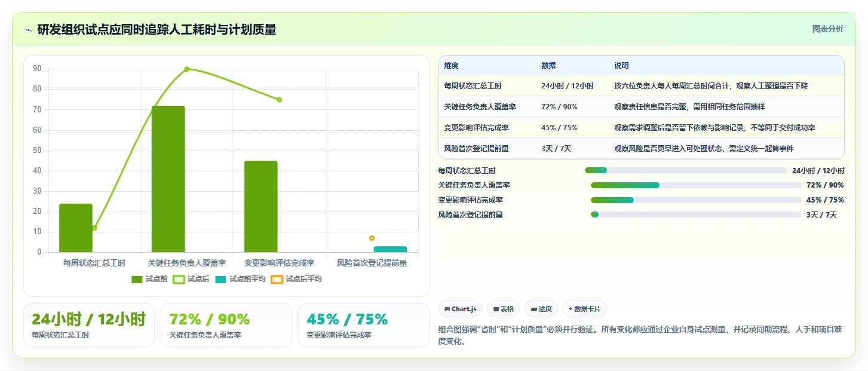Click the green bar for 关键任务负责人覆盖率
Screen dimensions: 868x371
[x=168, y=179]
